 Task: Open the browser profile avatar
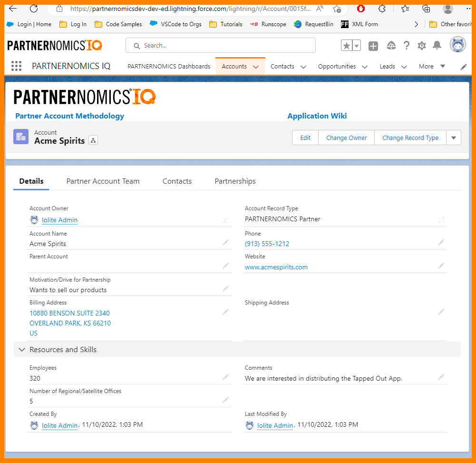(x=448, y=9)
